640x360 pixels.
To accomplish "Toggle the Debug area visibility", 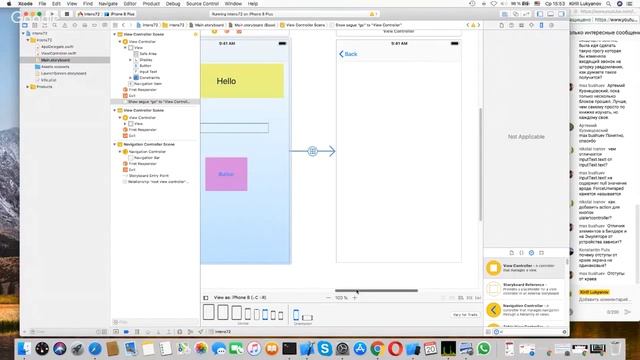I will [x=551, y=14].
